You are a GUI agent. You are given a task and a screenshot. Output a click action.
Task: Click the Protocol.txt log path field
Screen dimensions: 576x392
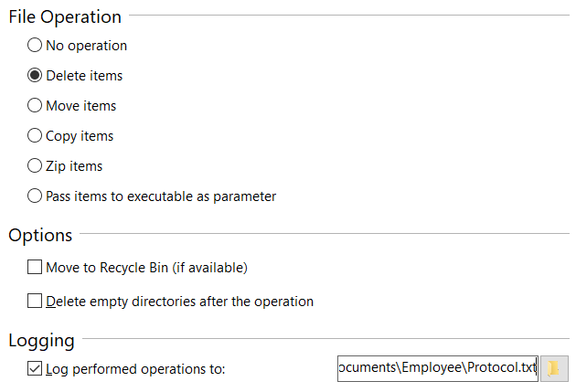click(437, 368)
